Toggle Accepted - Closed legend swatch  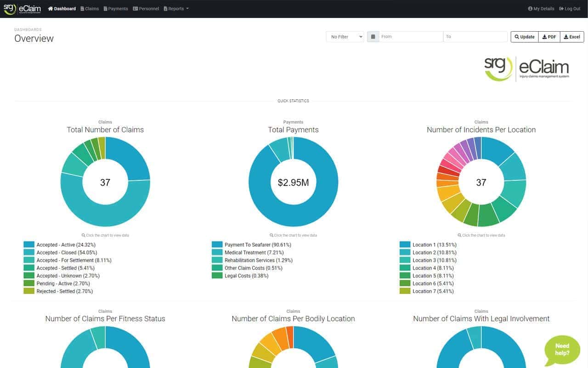coord(29,253)
